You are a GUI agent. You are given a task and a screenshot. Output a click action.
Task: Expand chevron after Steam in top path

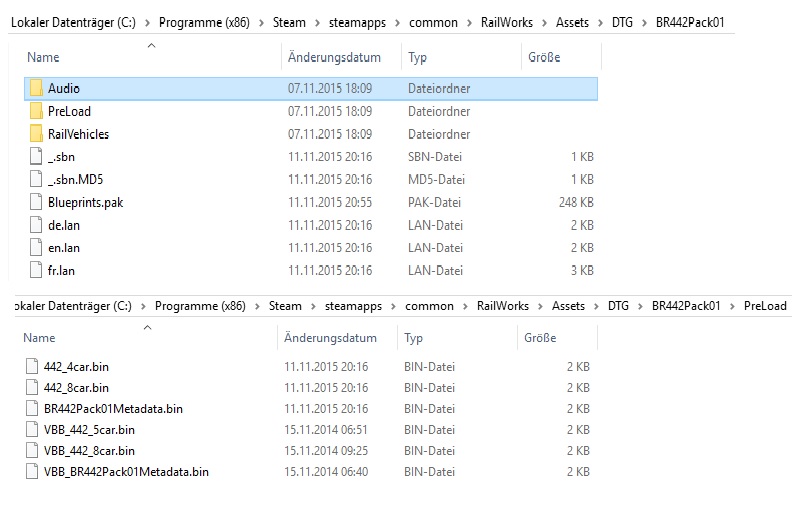pyautogui.click(x=317, y=23)
